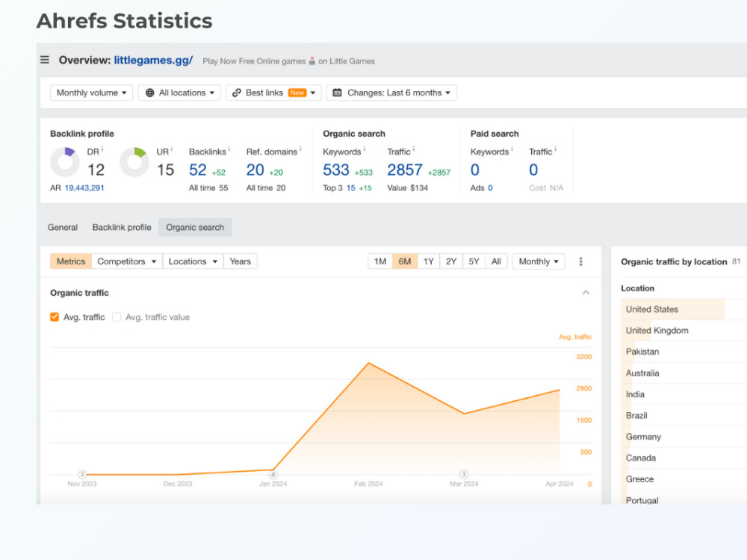
Task: Click the littlegames.gg/ domain link
Action: coord(153,60)
